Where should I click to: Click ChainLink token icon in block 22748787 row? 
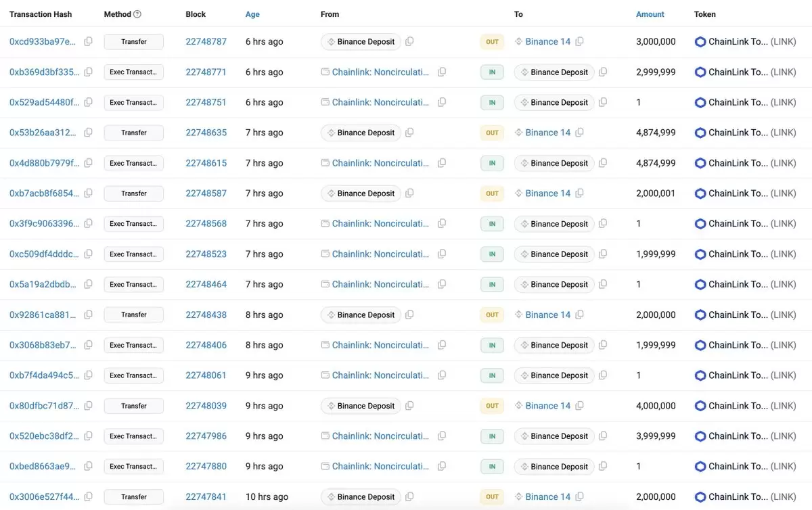tap(700, 42)
